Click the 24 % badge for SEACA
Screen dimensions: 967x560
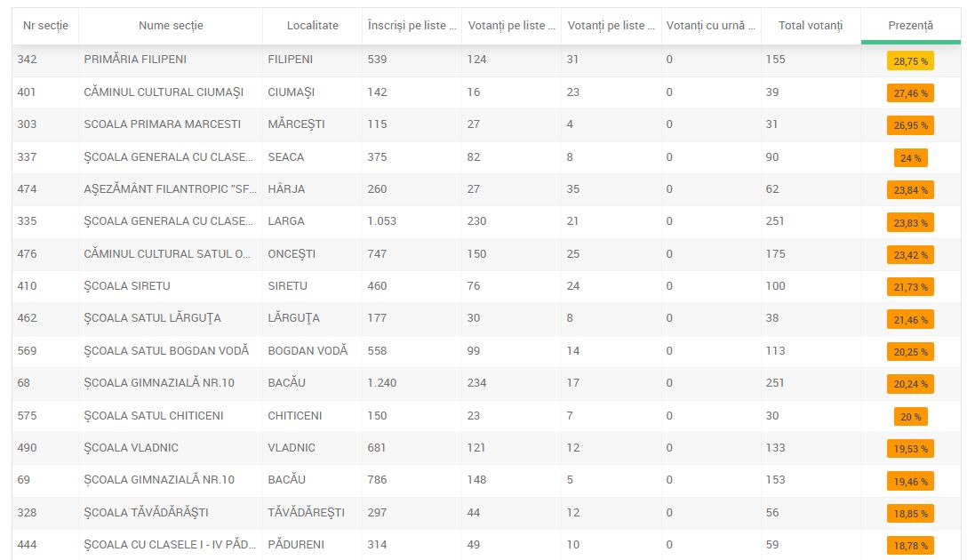pyautogui.click(x=910, y=158)
